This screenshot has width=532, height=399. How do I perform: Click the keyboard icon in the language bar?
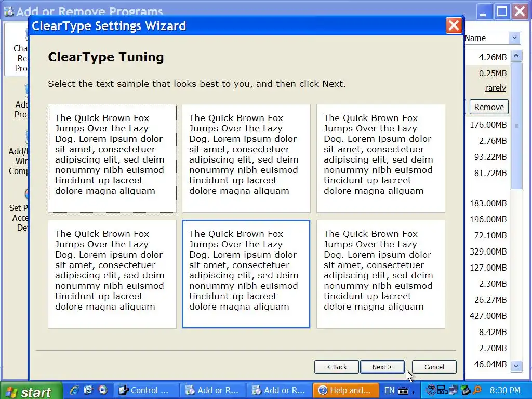403,391
